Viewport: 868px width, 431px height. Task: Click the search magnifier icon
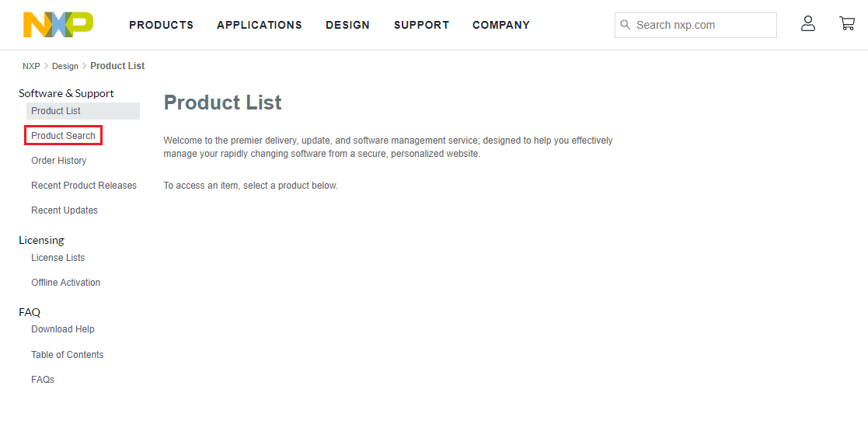click(626, 25)
